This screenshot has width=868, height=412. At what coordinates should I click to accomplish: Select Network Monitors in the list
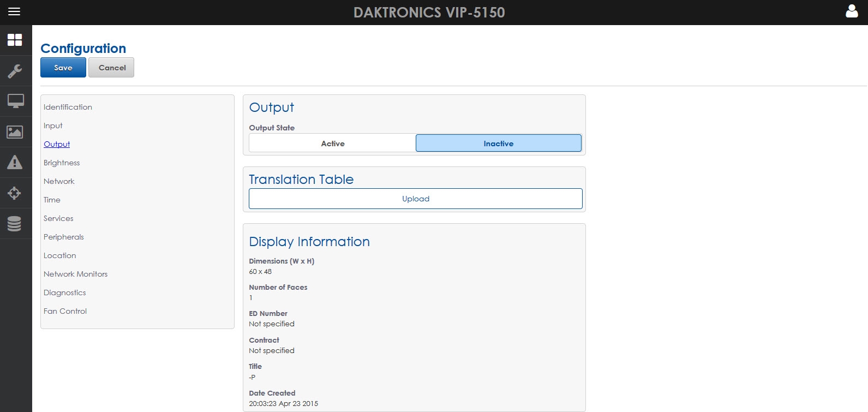[75, 274]
